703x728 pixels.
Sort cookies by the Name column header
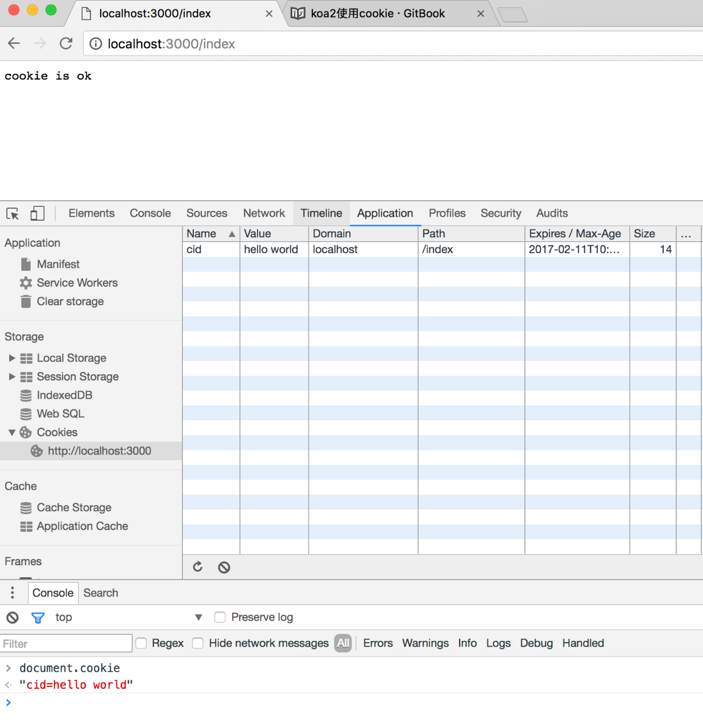coord(202,234)
